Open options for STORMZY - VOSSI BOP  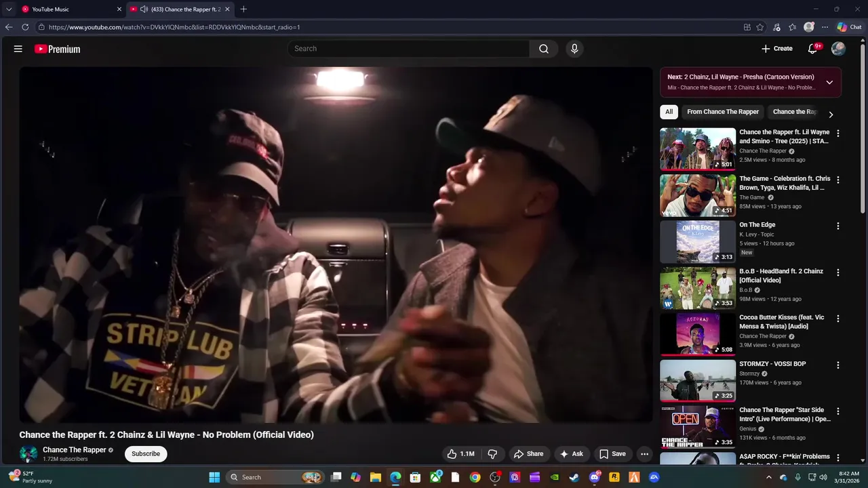tap(838, 365)
